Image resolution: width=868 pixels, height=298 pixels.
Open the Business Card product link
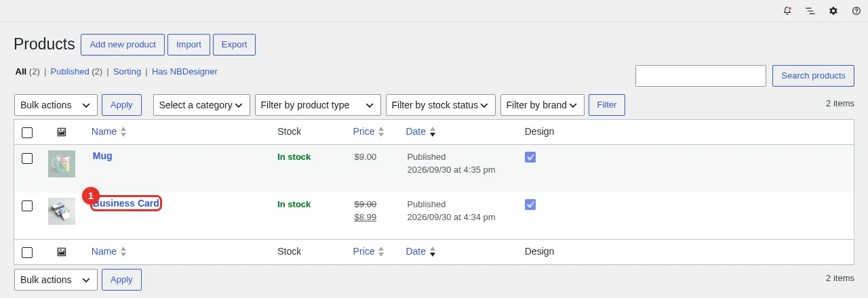point(126,203)
